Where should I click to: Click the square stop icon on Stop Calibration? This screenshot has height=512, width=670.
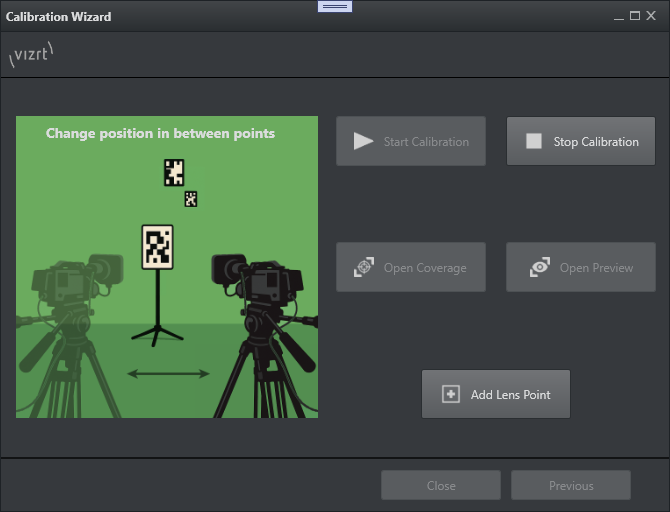[x=534, y=142]
